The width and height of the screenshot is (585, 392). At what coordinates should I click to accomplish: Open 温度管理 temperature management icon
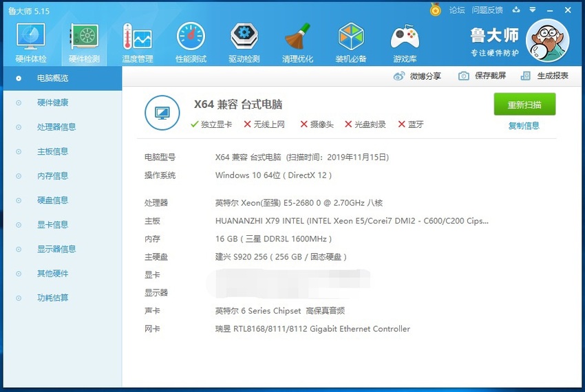[137, 43]
